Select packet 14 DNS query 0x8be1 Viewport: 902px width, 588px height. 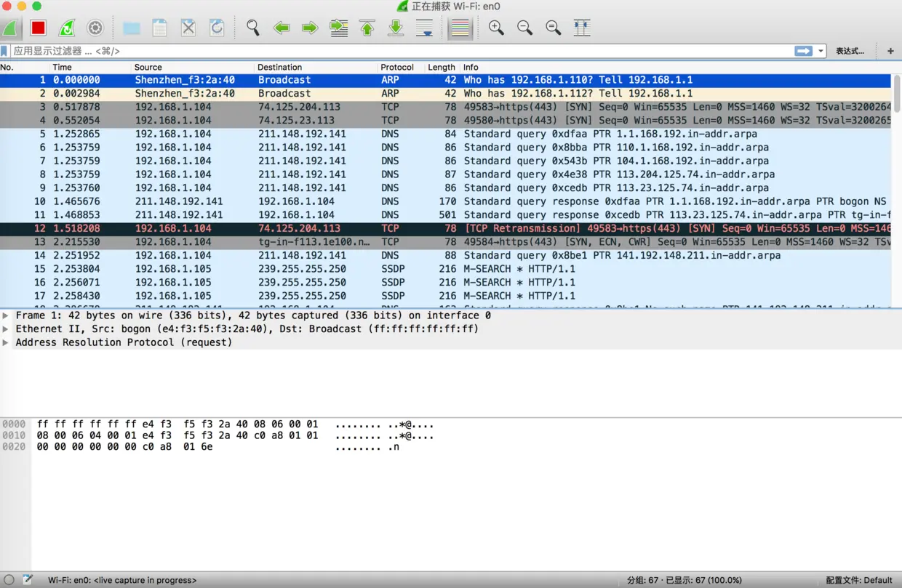[445, 255]
